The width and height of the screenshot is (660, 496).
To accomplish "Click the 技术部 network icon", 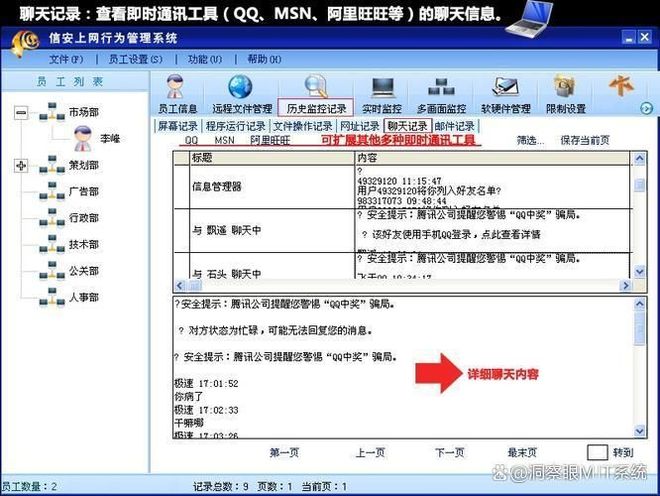I will click(52, 244).
